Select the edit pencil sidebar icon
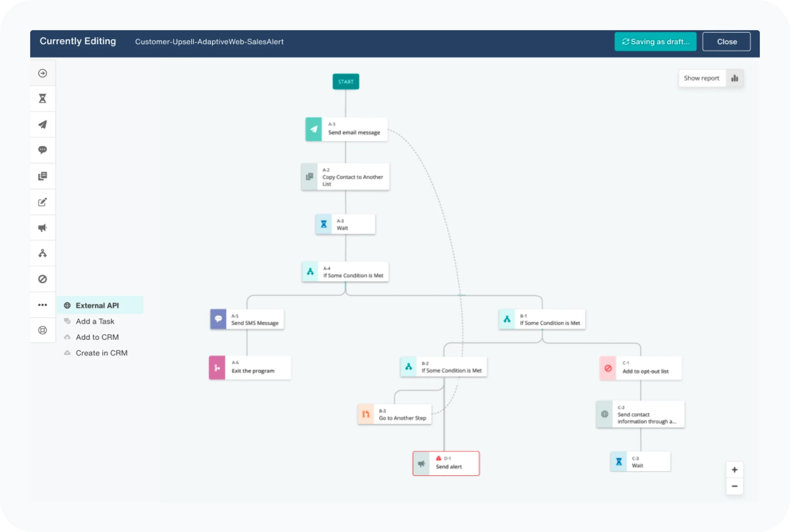Viewport: 790px width, 532px height. tap(42, 202)
